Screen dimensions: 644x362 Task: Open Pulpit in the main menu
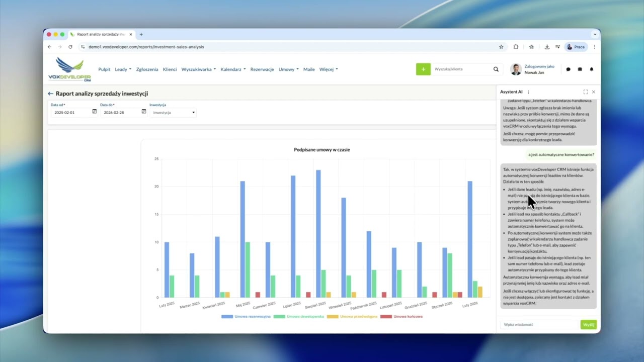tap(104, 69)
